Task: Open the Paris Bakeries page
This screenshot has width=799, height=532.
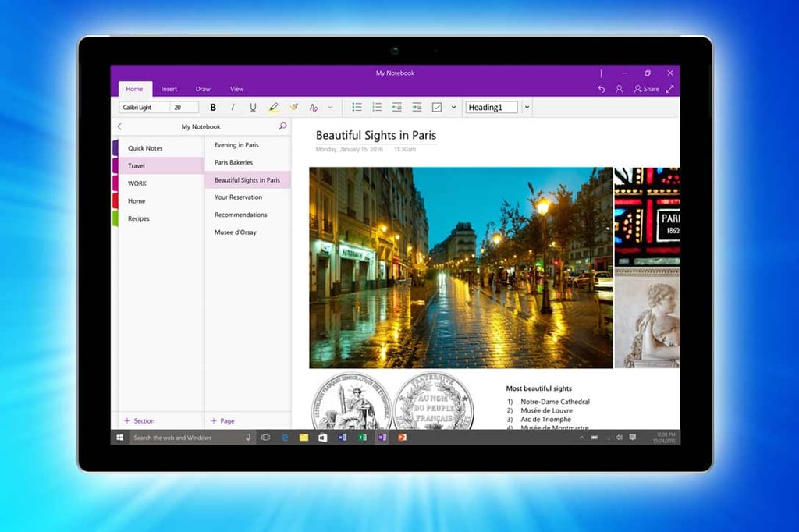Action: coord(233,162)
